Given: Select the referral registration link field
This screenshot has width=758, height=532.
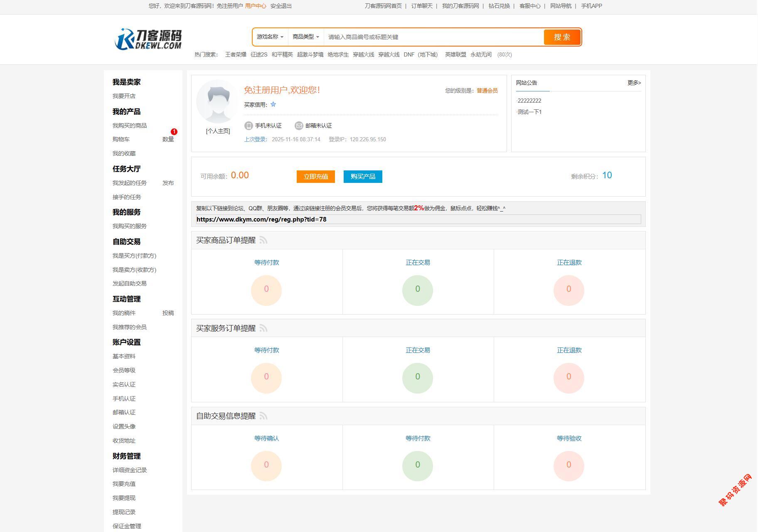Looking at the screenshot, I should tap(418, 219).
